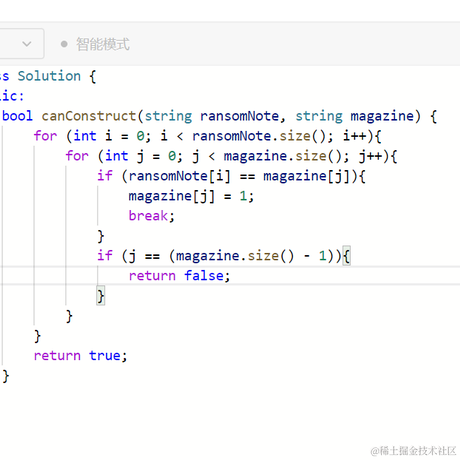This screenshot has height=460, width=460.
Task: Click the if ransomNote[i] == magazine[j] condition
Action: click(x=231, y=176)
